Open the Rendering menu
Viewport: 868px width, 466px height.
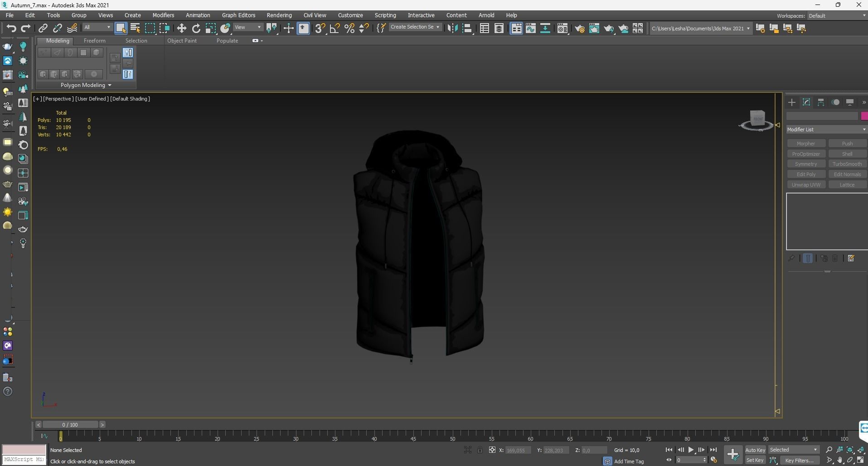(279, 15)
